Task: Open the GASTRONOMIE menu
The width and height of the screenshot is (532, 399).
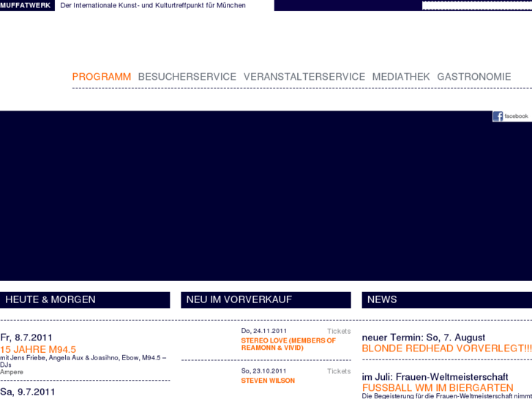Action: [474, 77]
